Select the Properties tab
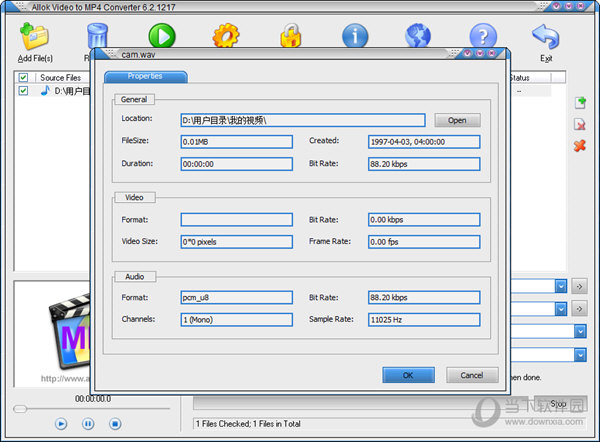 (x=145, y=76)
